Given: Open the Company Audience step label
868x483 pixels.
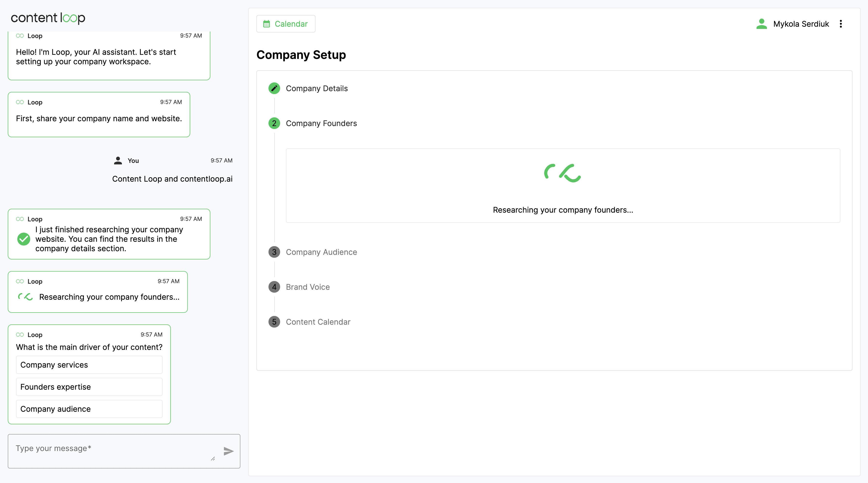Looking at the screenshot, I should tap(322, 252).
